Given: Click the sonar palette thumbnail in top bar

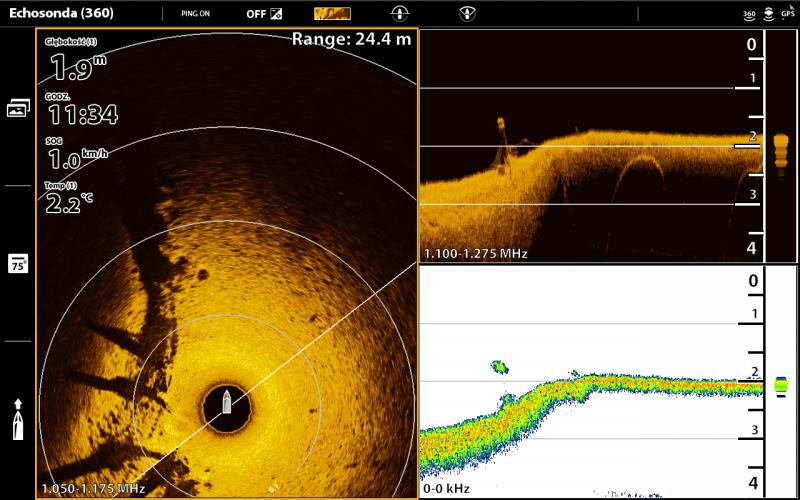Looking at the screenshot, I should click(x=332, y=14).
